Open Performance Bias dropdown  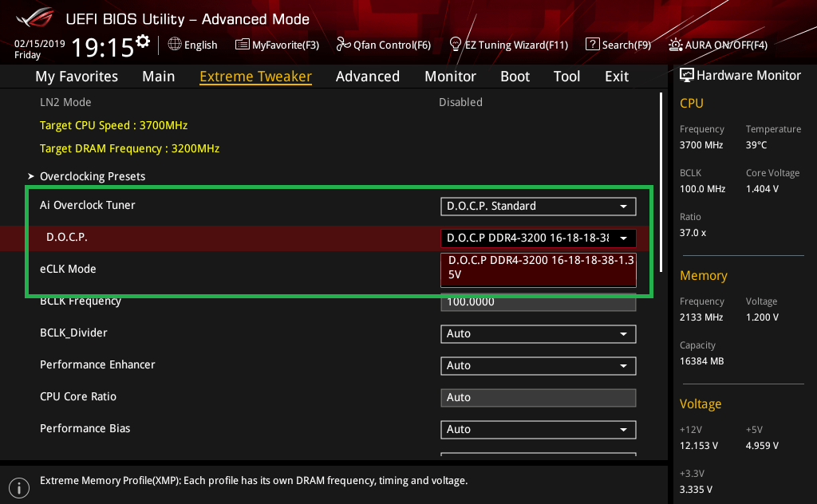[x=539, y=430]
